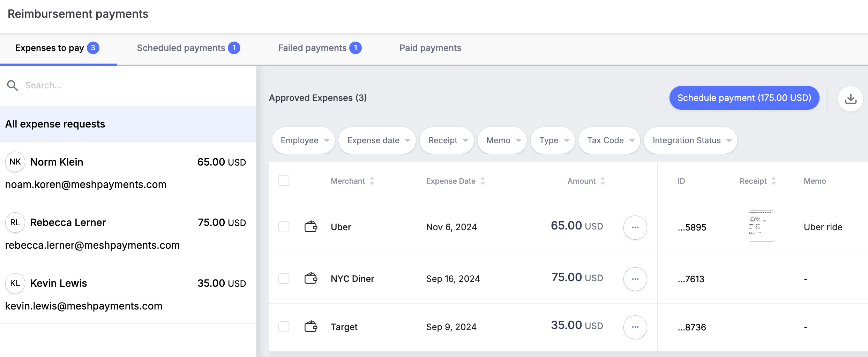Viewport: 868px width, 357px height.
Task: Open the three-dot menu for NYC Diner
Action: coord(635,279)
